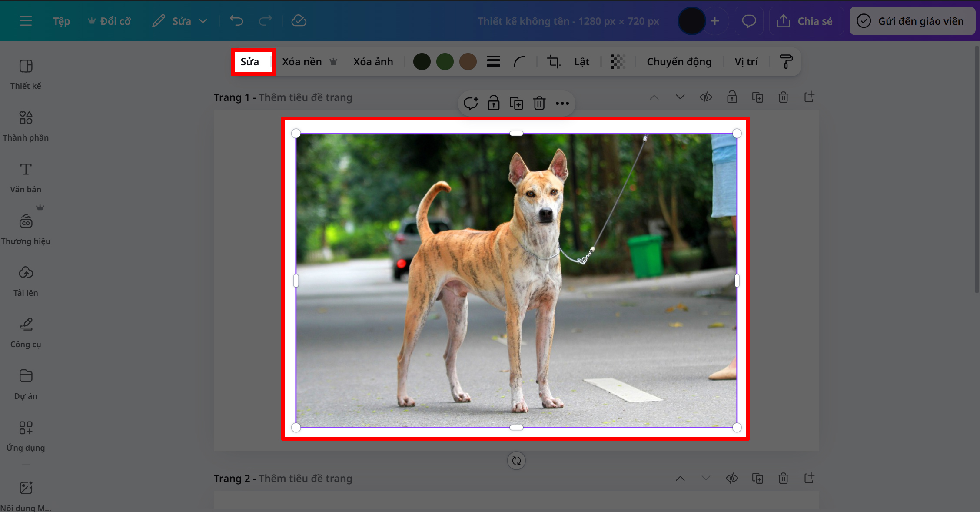Open more options (...) for the image
The width and height of the screenshot is (980, 512).
click(x=562, y=103)
